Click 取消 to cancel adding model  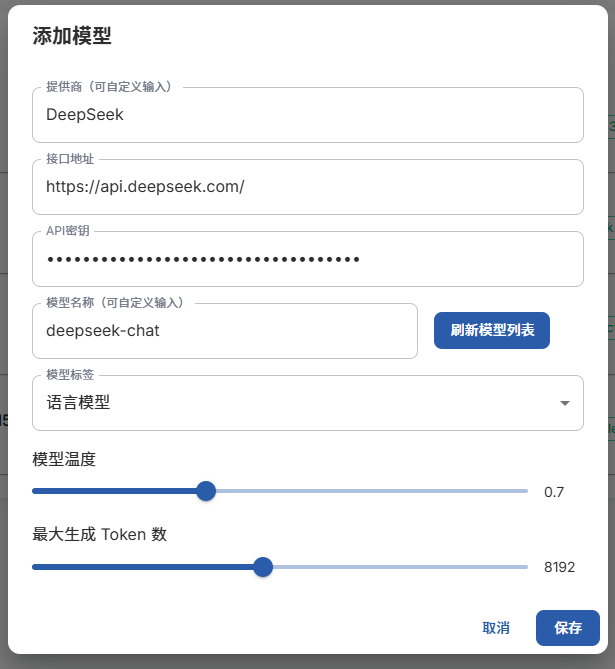point(496,628)
